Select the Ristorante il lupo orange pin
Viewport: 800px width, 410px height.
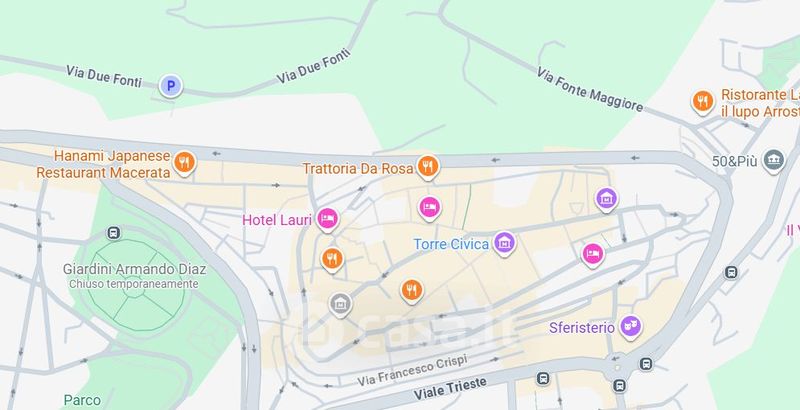pyautogui.click(x=703, y=102)
